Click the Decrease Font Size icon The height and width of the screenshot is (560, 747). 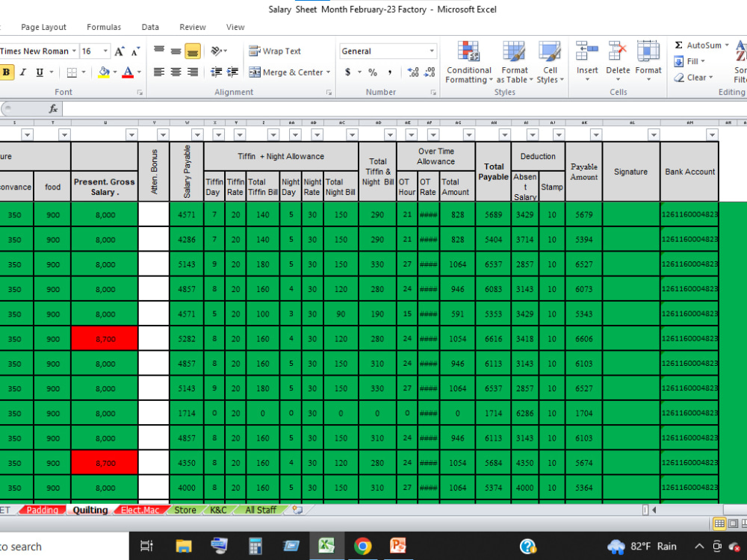click(136, 51)
